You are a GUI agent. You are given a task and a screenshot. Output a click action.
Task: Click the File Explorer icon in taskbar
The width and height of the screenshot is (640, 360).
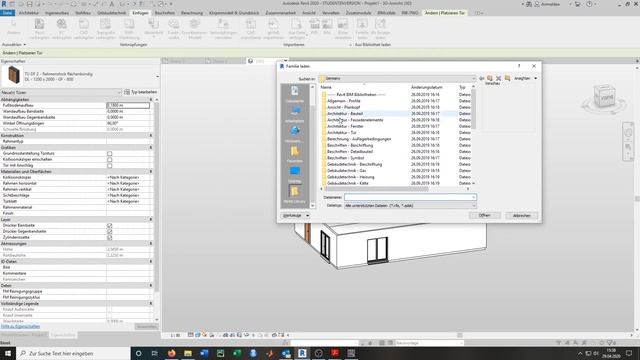coord(188,353)
